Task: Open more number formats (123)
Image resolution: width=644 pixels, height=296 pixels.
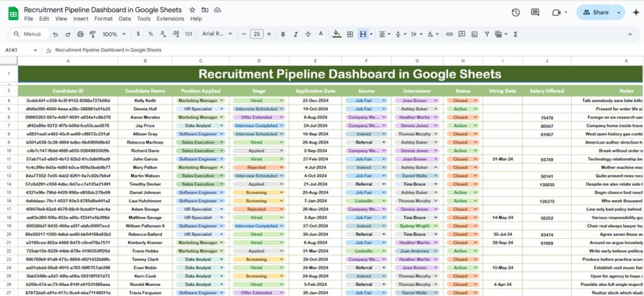Action: click(x=189, y=34)
